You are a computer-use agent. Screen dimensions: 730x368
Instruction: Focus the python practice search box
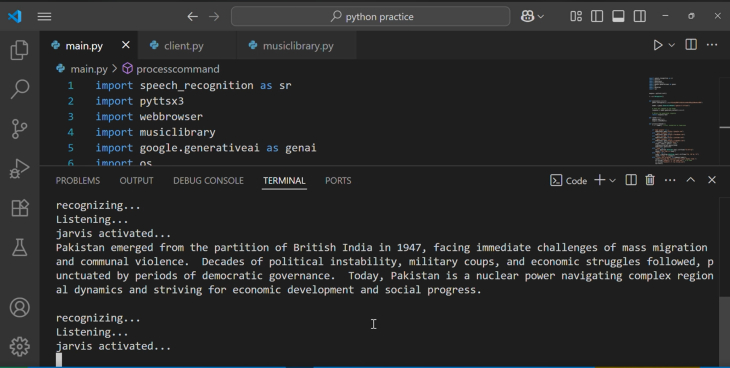[371, 17]
